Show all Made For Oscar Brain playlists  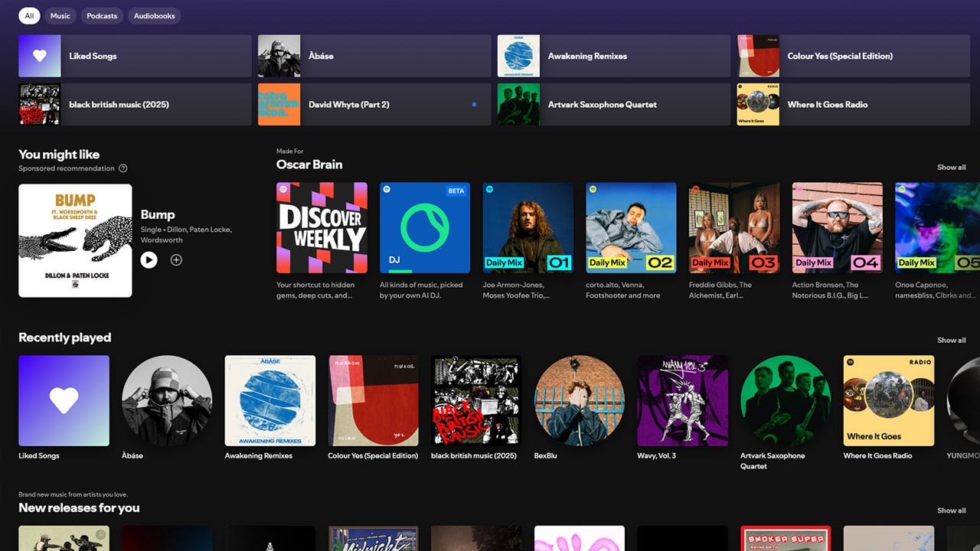tap(952, 167)
